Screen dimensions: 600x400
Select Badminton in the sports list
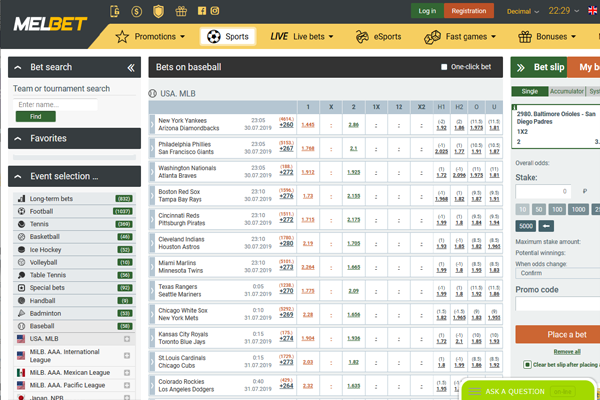[74, 313]
